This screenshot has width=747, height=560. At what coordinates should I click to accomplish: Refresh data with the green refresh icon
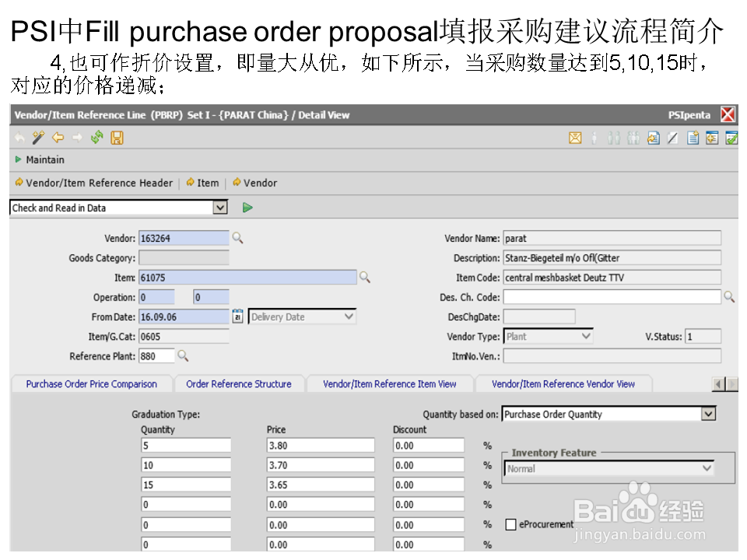(x=97, y=138)
